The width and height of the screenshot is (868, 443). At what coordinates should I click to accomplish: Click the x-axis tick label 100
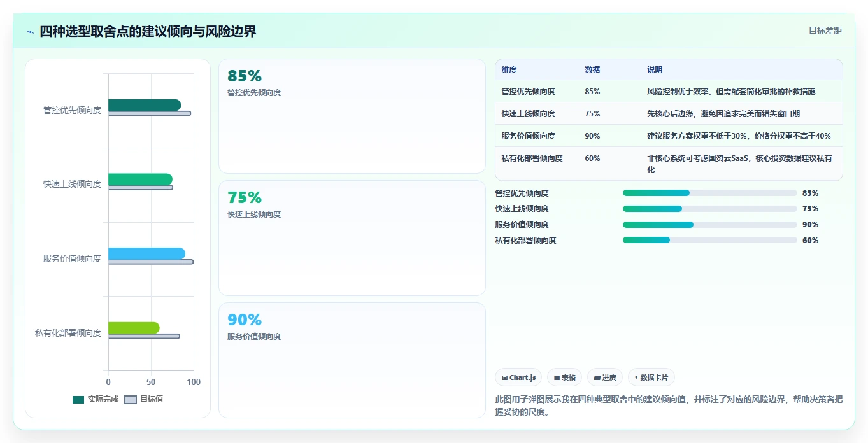[194, 382]
